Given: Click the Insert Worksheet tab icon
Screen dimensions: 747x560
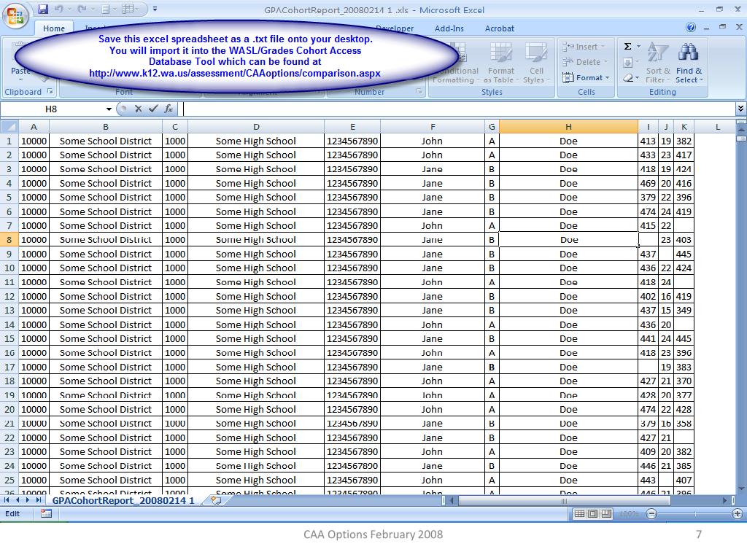Looking at the screenshot, I should (x=216, y=500).
